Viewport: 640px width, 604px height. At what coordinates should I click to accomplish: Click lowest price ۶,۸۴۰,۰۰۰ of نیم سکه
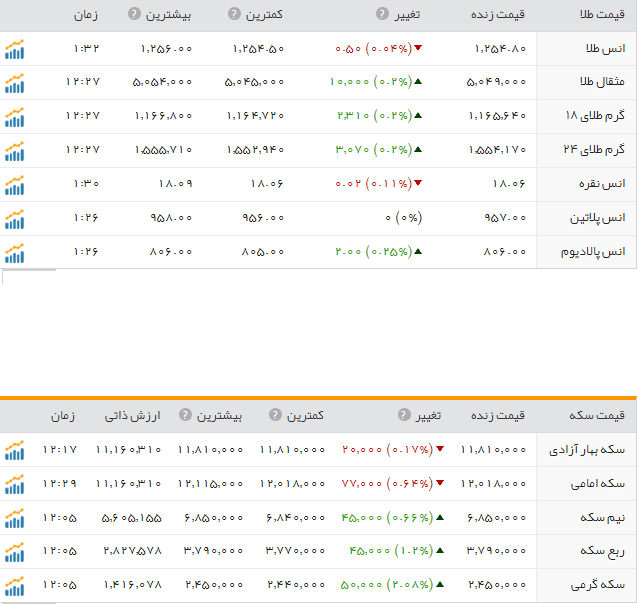(295, 518)
